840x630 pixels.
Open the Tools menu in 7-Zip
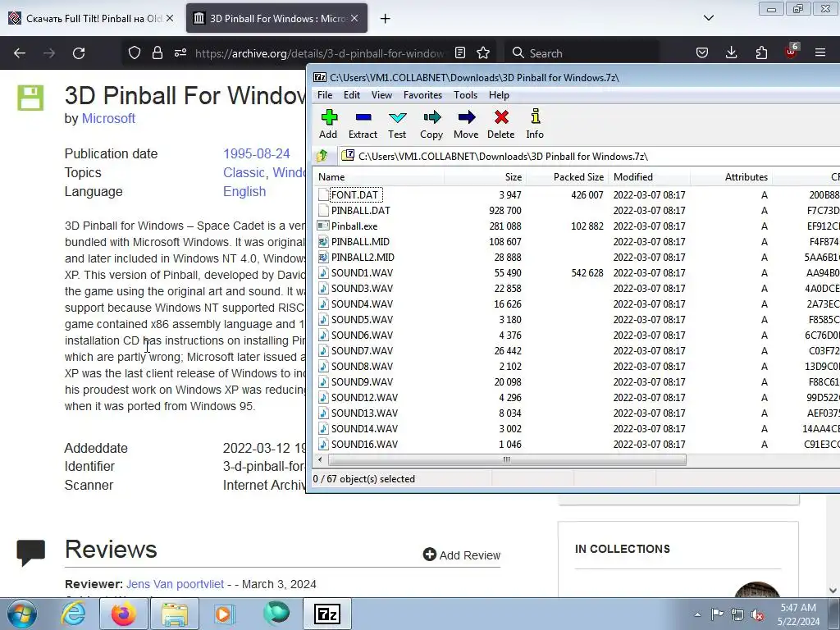pos(465,95)
